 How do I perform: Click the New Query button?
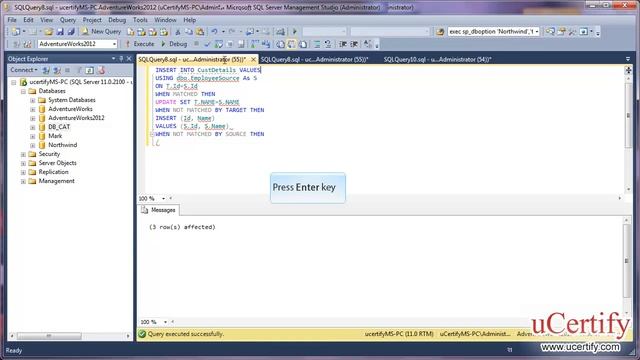[101, 31]
